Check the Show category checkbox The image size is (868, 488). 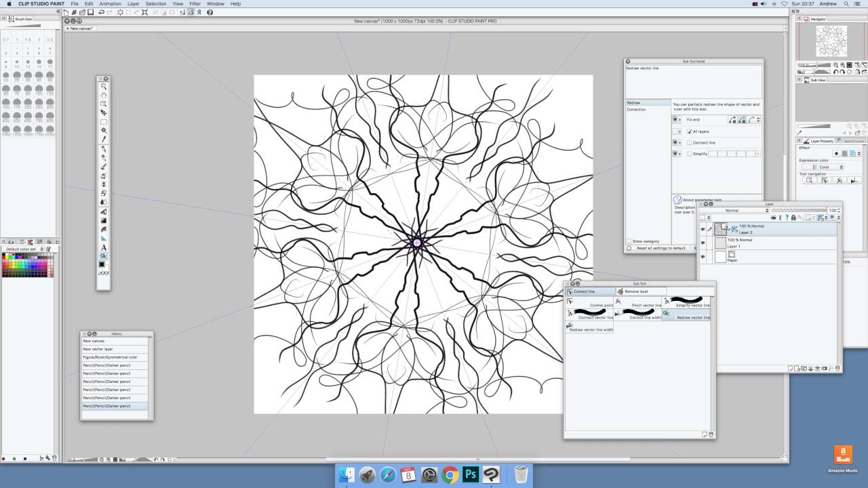(x=629, y=241)
